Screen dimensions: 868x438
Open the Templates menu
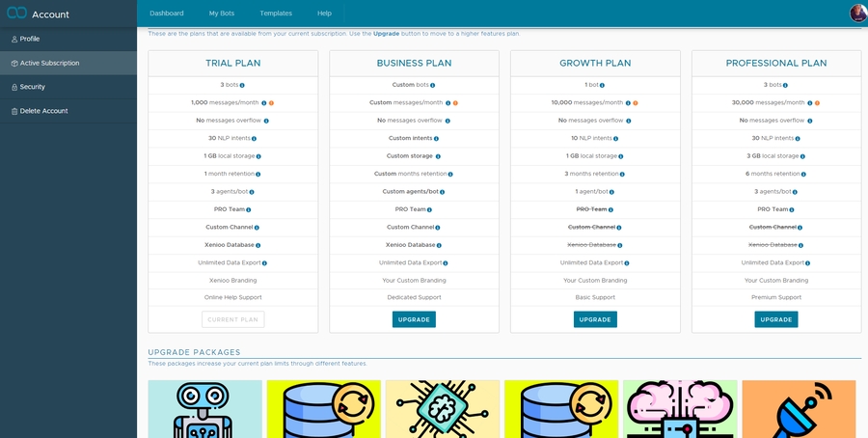pyautogui.click(x=276, y=14)
